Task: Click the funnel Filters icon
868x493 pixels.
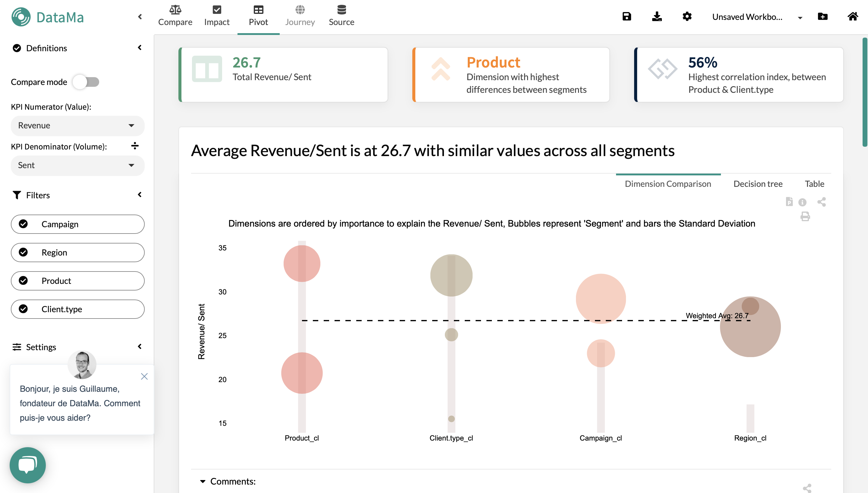Action: [17, 195]
